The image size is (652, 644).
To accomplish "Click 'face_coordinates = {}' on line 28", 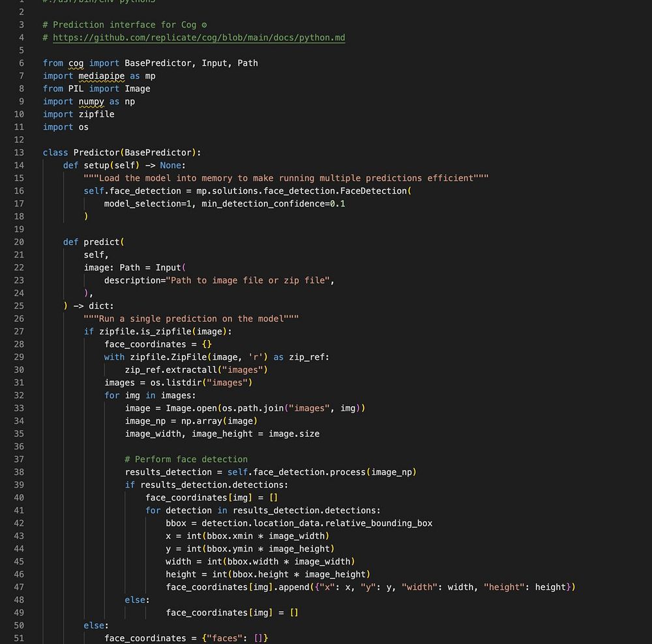I will [x=158, y=344].
